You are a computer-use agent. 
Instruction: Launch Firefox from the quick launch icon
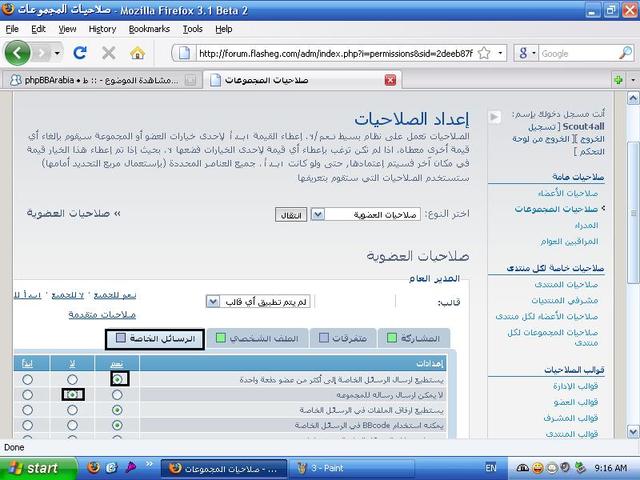pos(93,468)
